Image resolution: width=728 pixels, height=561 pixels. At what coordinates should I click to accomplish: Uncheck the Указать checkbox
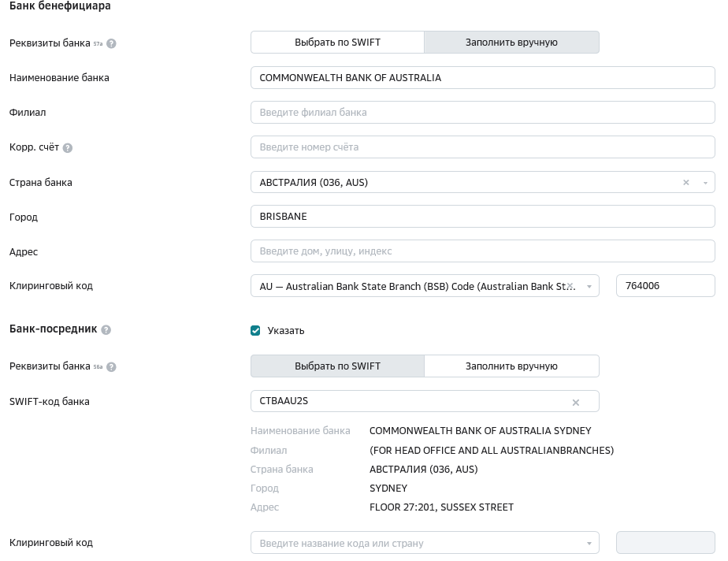255,330
